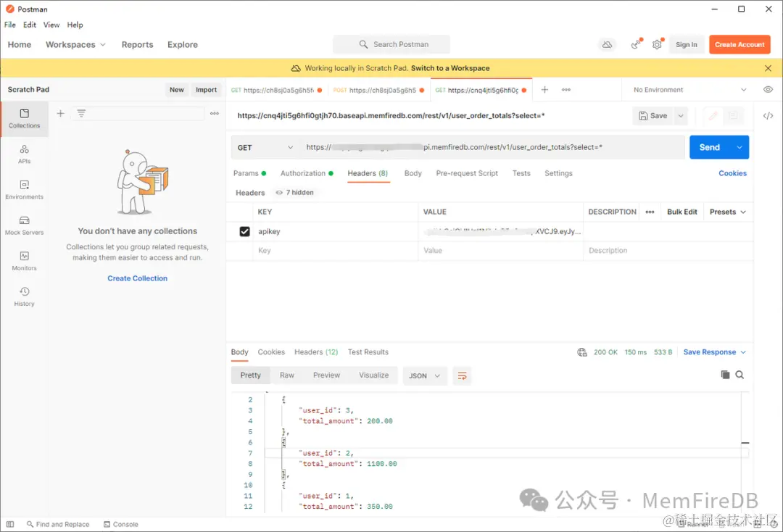Copy the response body to clipboard
The image size is (783, 532).
click(725, 375)
